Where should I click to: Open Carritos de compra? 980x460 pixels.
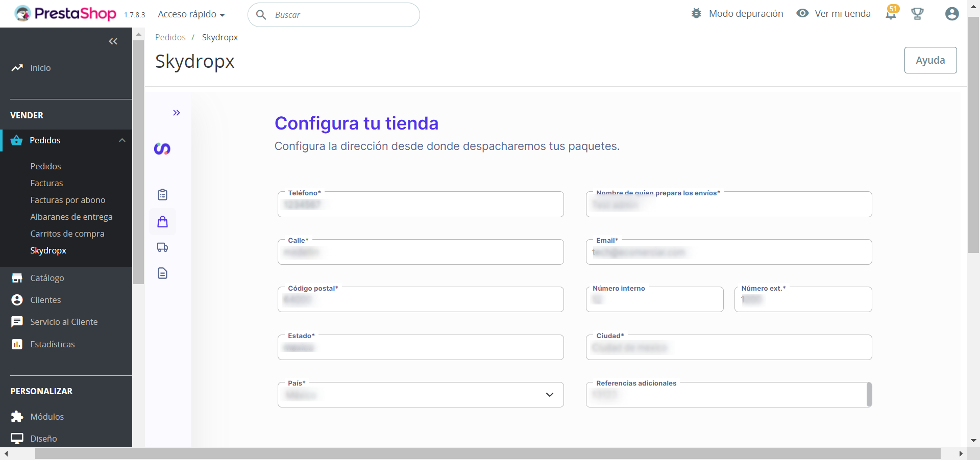tap(67, 234)
